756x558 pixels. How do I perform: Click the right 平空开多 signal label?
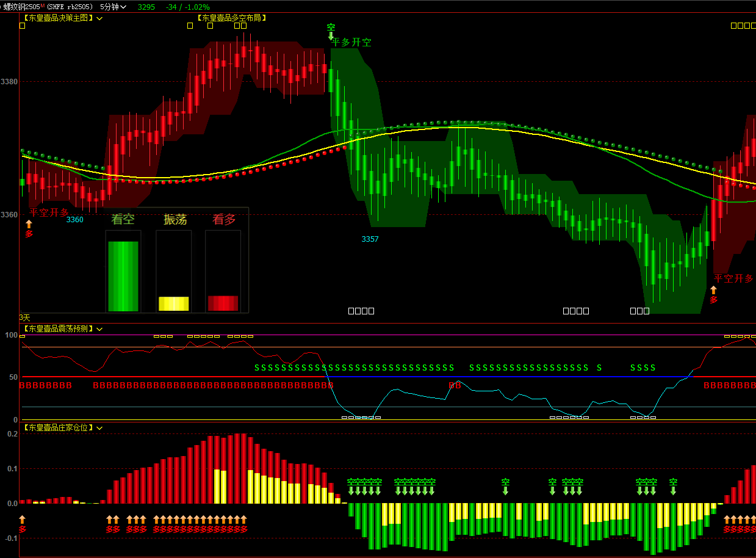click(733, 278)
